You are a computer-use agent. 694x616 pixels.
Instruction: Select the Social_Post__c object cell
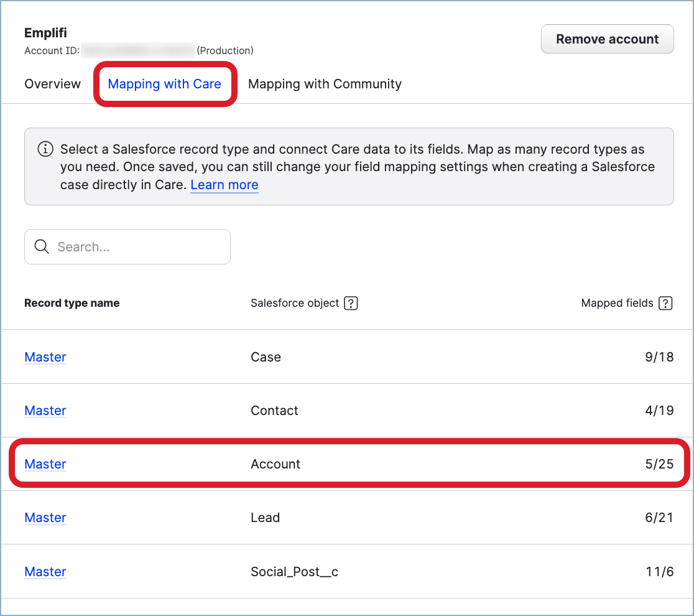[294, 572]
